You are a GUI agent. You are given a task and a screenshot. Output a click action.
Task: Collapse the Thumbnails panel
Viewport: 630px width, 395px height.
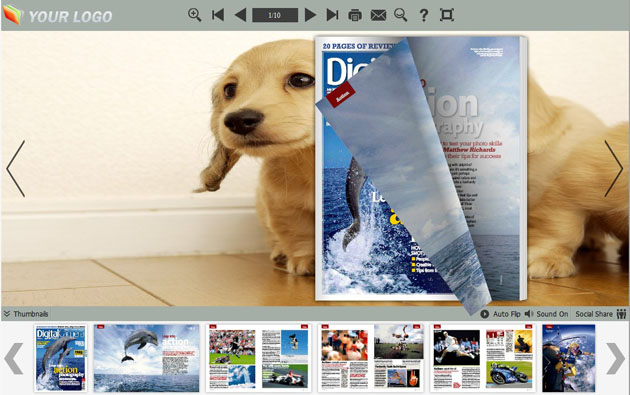(x=26, y=314)
